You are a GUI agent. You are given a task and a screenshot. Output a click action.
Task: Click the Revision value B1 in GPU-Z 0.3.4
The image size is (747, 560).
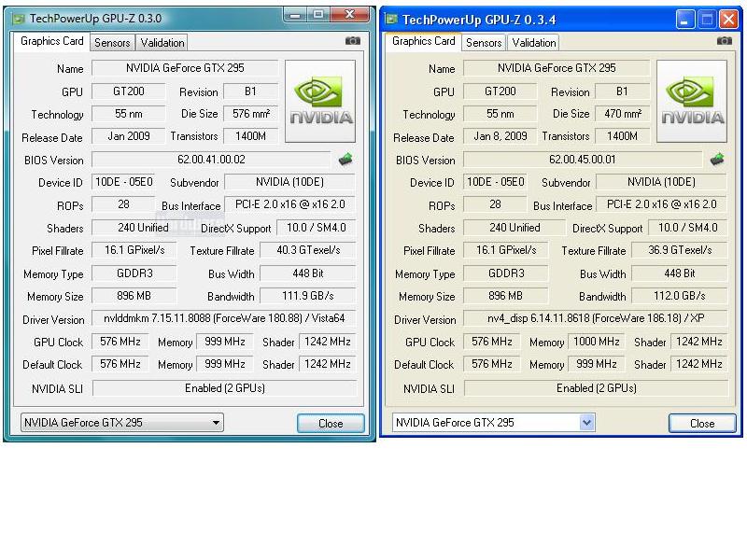[x=622, y=91]
